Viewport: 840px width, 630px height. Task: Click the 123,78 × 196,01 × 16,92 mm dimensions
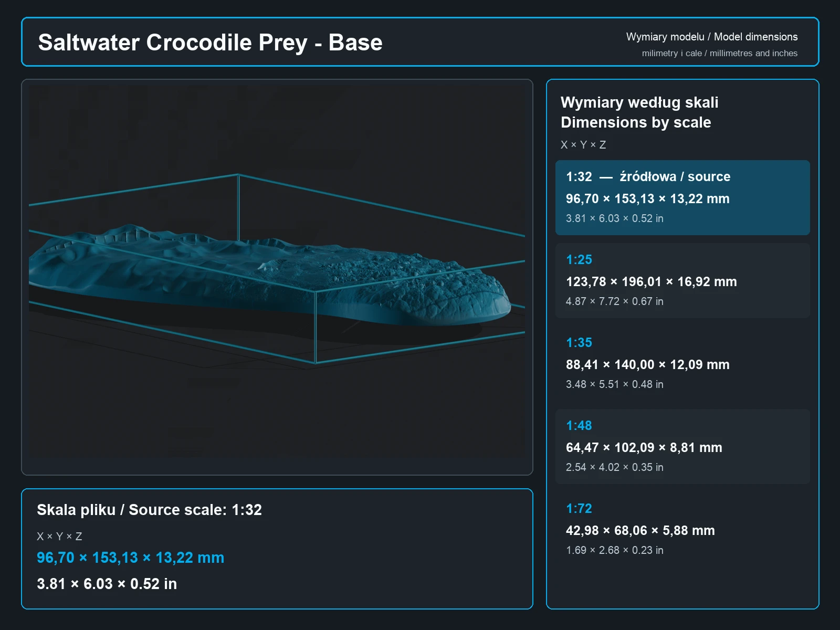coord(651,282)
